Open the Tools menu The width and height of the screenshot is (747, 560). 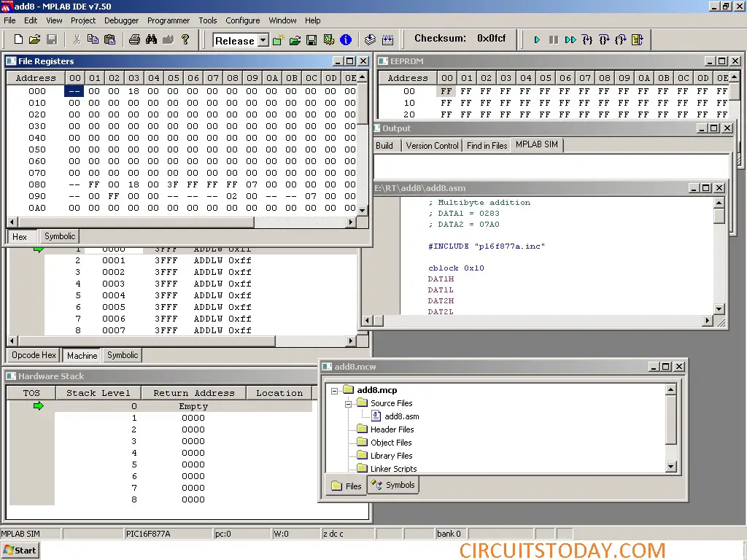click(x=208, y=20)
